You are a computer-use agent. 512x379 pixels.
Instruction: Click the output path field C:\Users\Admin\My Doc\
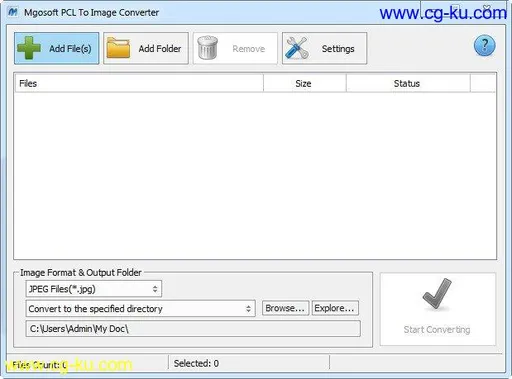pyautogui.click(x=193, y=329)
